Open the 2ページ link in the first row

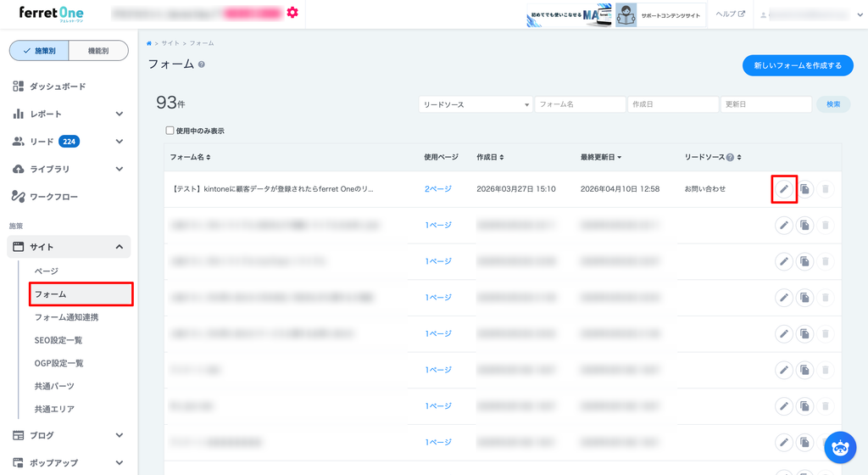click(437, 189)
